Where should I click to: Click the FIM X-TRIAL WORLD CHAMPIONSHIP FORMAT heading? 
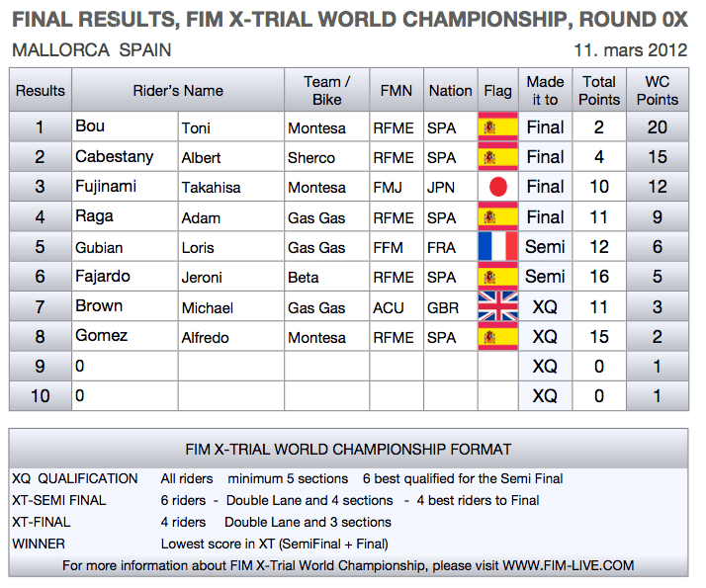click(x=348, y=449)
